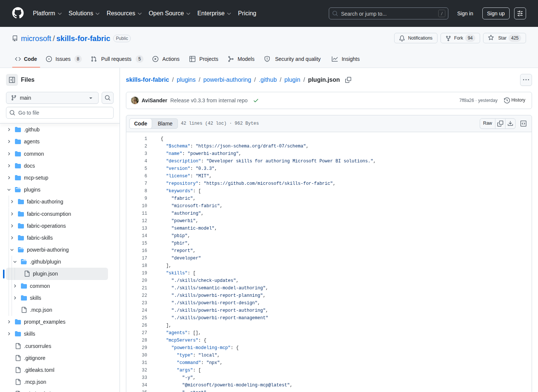Open the symbols panel icon
This screenshot has width=538, height=392.
(x=523, y=124)
